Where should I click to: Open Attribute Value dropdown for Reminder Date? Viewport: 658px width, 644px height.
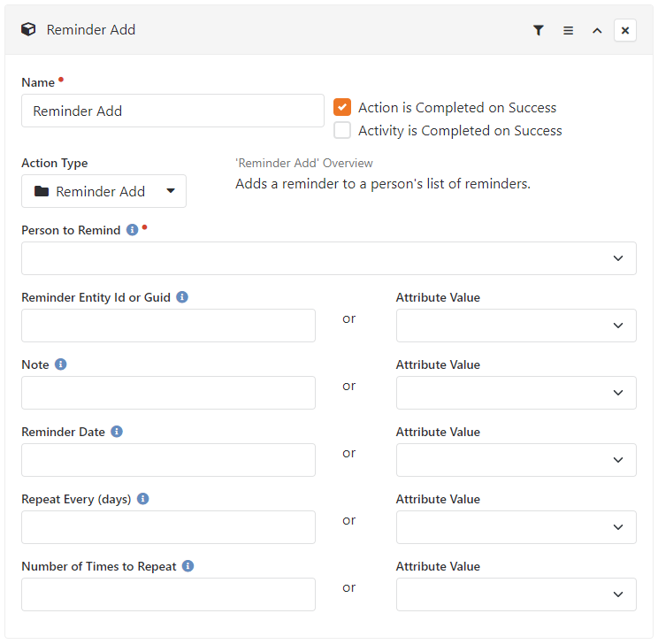click(x=516, y=460)
